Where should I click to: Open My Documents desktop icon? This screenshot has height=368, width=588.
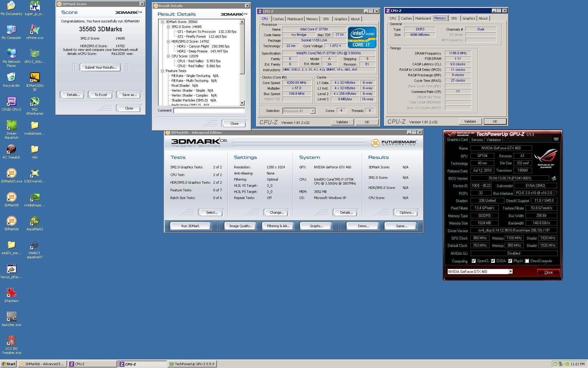pyautogui.click(x=11, y=8)
